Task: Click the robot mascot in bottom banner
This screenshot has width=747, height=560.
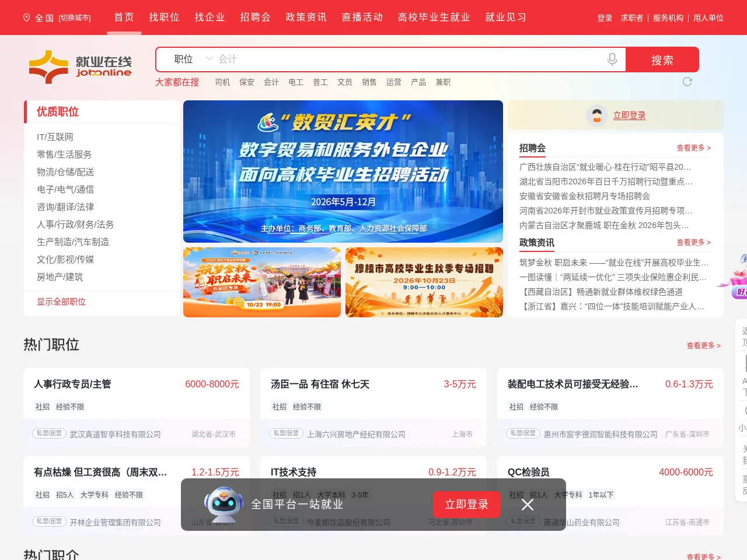Action: [x=224, y=505]
